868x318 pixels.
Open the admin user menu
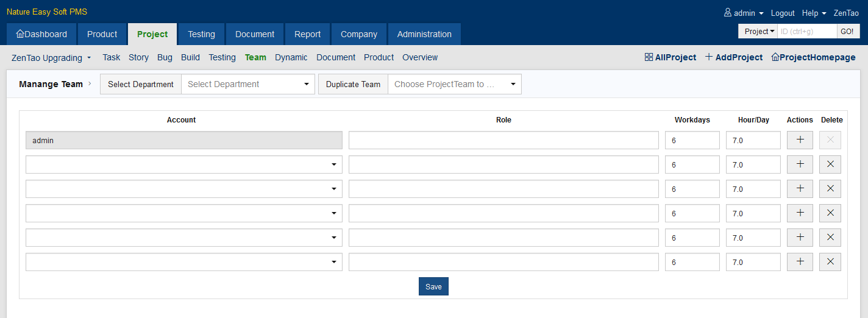(x=744, y=13)
